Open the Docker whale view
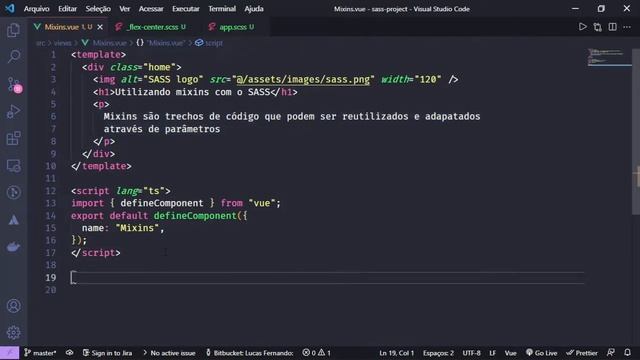This screenshot has height=360, width=640. pyautogui.click(x=13, y=247)
